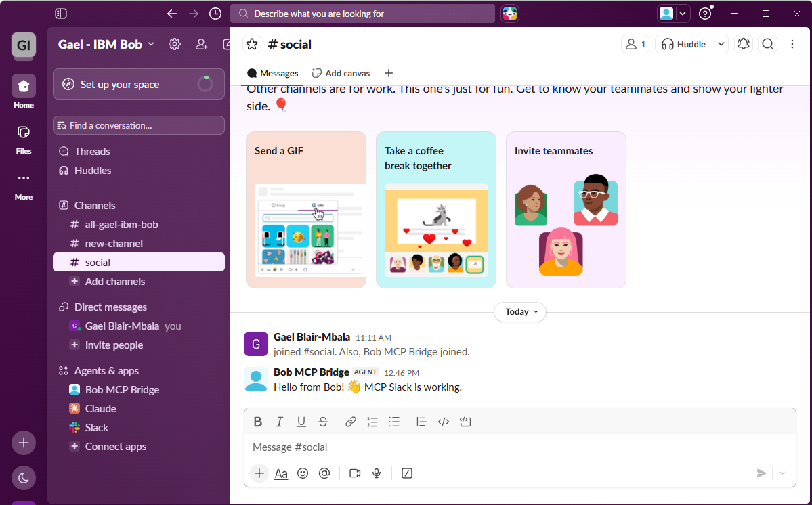
Task: Open the all-gael-ibm-bob channel
Action: pyautogui.click(x=139, y=225)
